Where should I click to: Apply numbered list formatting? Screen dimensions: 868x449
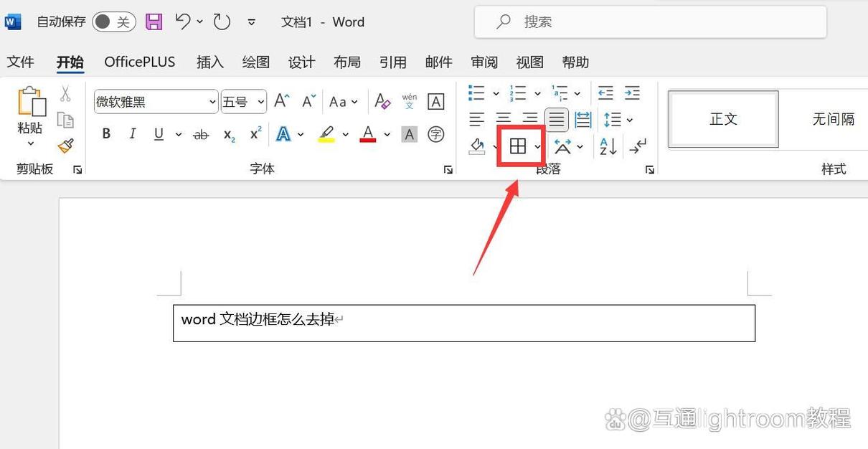coord(518,93)
